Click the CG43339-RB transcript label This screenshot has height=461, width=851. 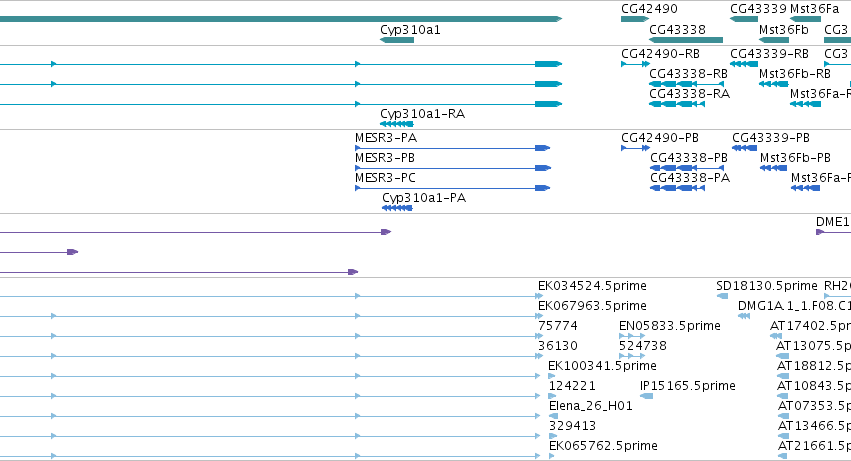(769, 54)
